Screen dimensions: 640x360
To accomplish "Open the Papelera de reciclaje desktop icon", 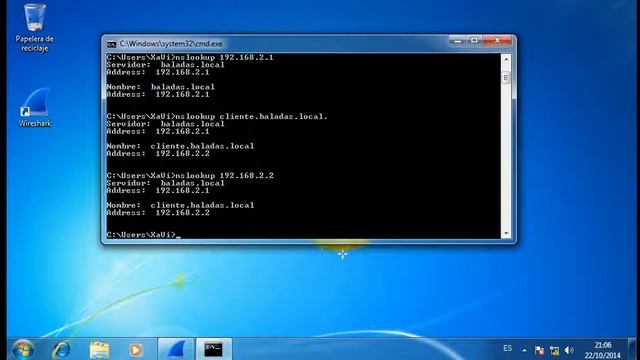I will coord(35,28).
